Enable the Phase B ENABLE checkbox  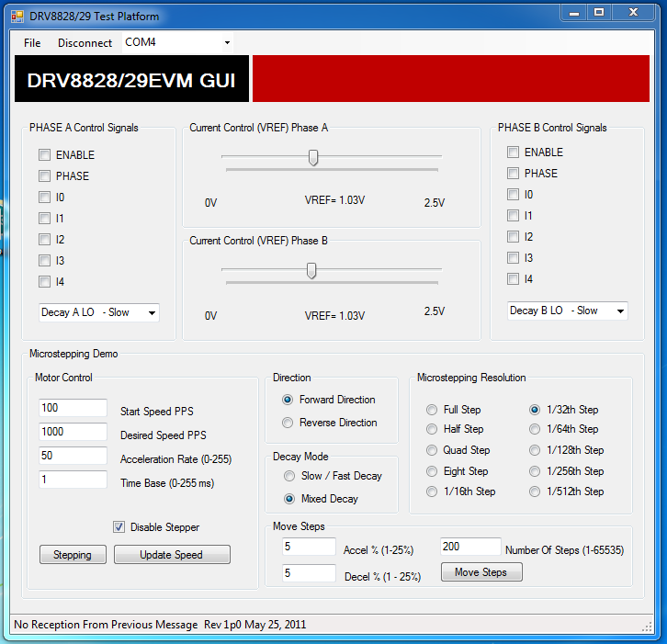513,153
